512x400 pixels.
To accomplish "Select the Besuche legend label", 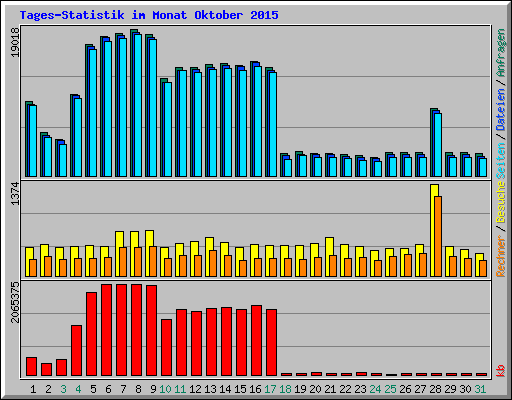I will (501, 202).
